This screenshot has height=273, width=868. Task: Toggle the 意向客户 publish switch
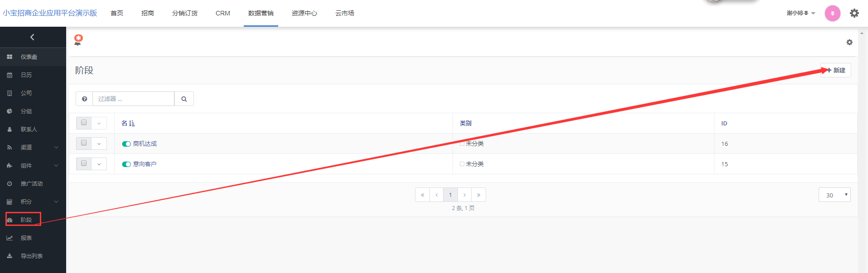126,164
